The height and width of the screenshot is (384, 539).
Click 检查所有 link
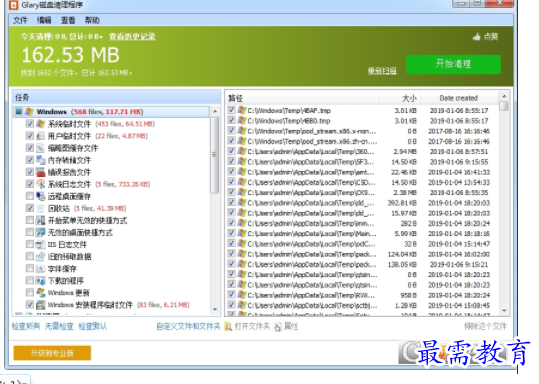(25, 326)
